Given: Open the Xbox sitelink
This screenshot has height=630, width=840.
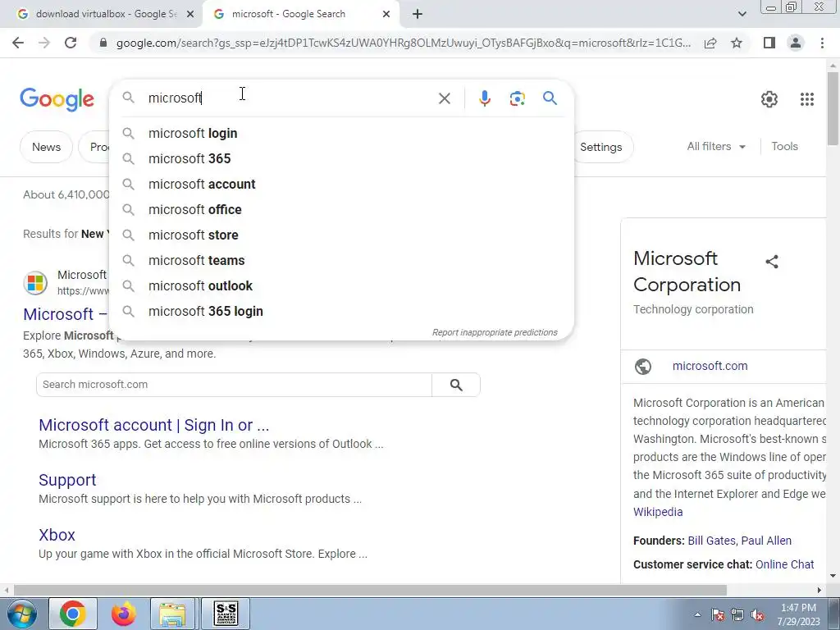Looking at the screenshot, I should tap(57, 535).
